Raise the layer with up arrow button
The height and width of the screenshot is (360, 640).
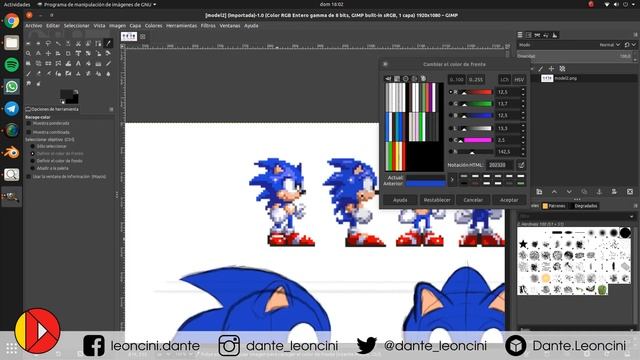point(554,191)
